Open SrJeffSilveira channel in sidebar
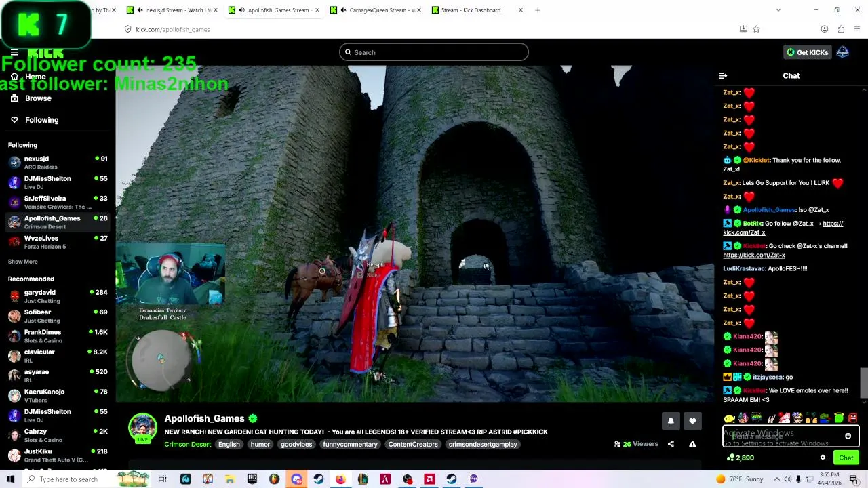Screen dimensions: 868x488 coord(58,202)
